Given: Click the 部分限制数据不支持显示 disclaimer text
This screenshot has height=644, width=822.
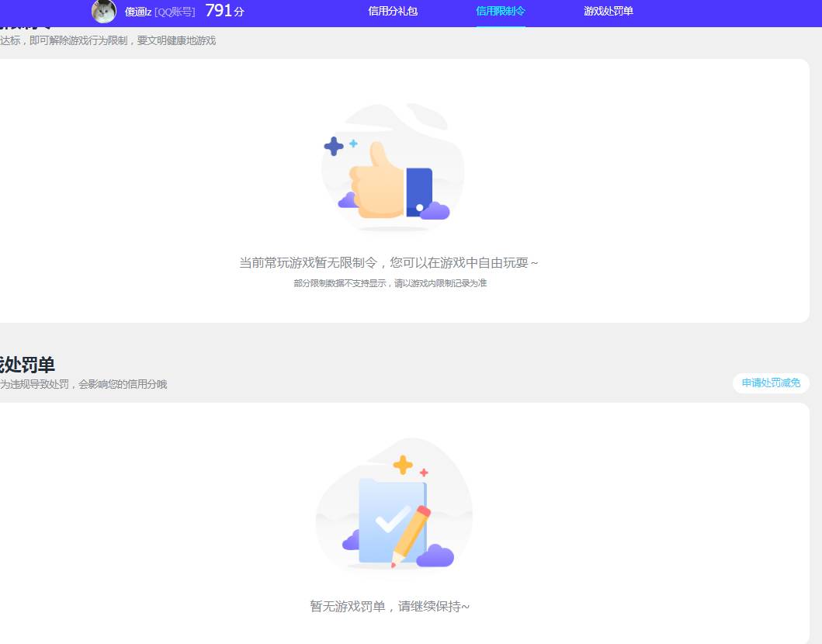Looking at the screenshot, I should coord(391,283).
